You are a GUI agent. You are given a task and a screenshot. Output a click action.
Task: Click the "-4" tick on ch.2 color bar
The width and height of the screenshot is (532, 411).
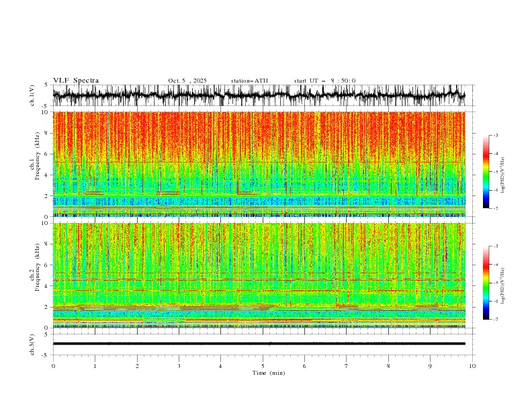[x=495, y=265]
